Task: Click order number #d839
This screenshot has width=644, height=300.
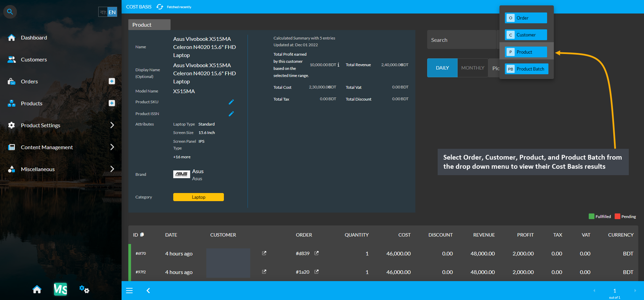Action: [x=303, y=253]
